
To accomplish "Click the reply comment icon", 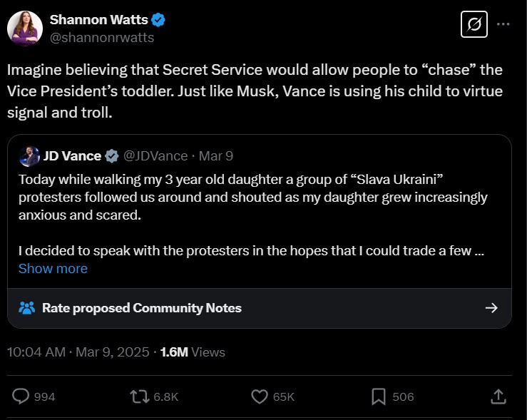I will [x=22, y=396].
